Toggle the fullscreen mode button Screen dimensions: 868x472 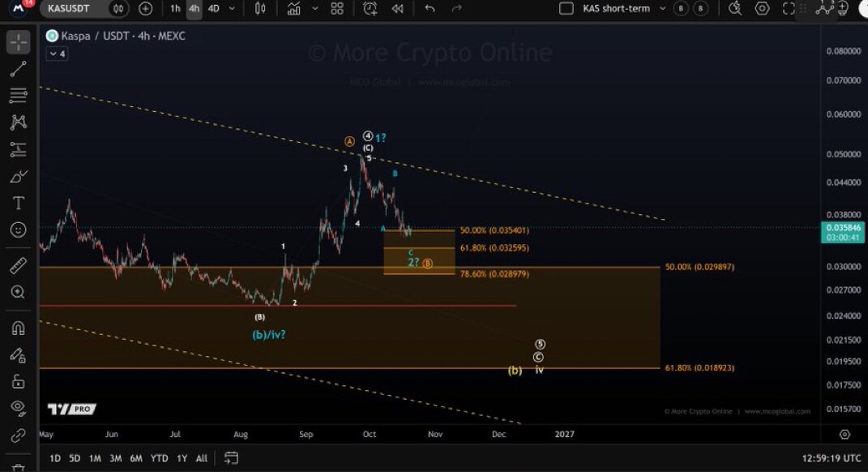pos(789,8)
